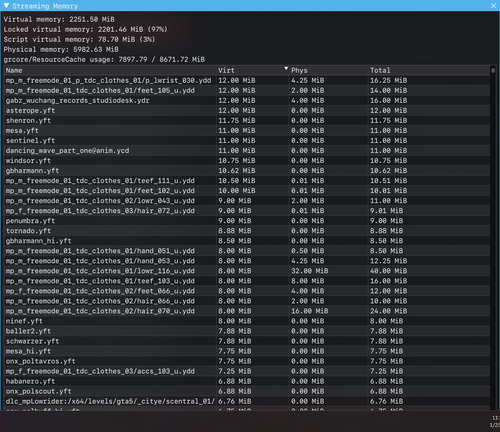Image resolution: width=500 pixels, height=432 pixels.
Task: Select the lowr_116_u.ydd row
Action: pyautogui.click(x=247, y=271)
